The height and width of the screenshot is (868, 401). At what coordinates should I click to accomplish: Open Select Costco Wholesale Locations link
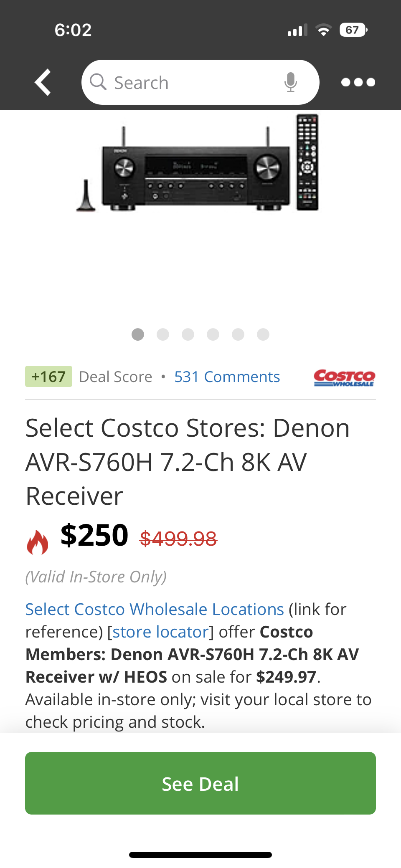(155, 609)
